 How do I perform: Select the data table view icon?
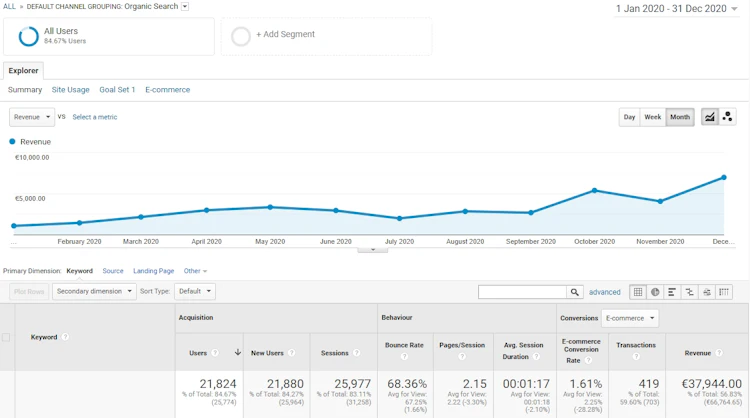(x=638, y=292)
